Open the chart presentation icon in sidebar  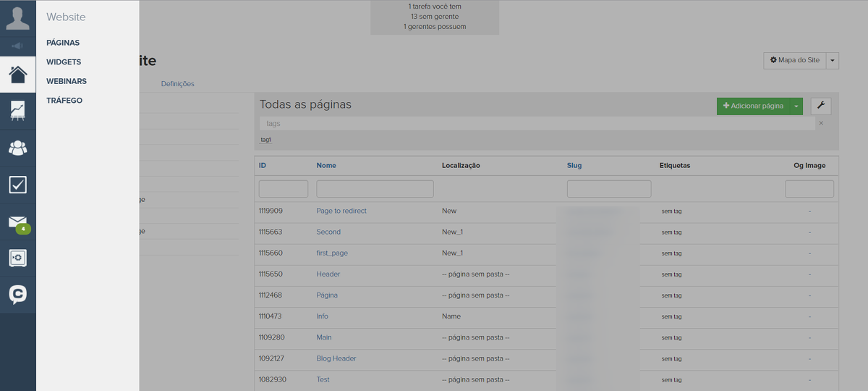(x=17, y=111)
